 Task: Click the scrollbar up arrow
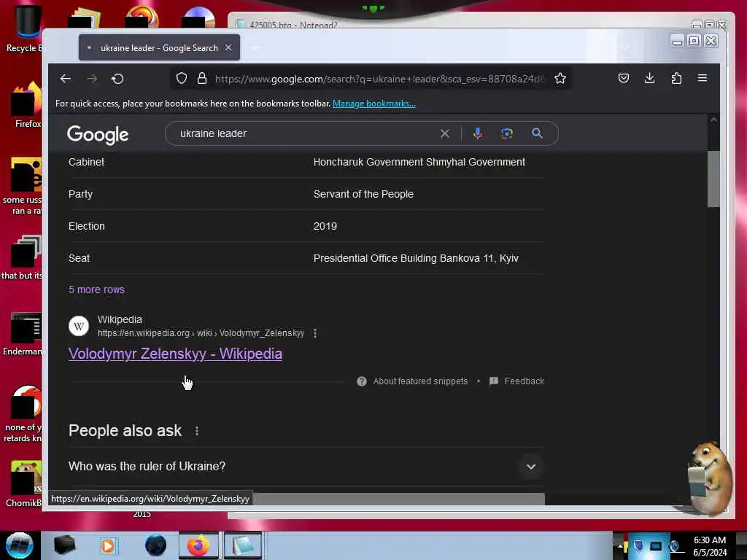pos(713,120)
